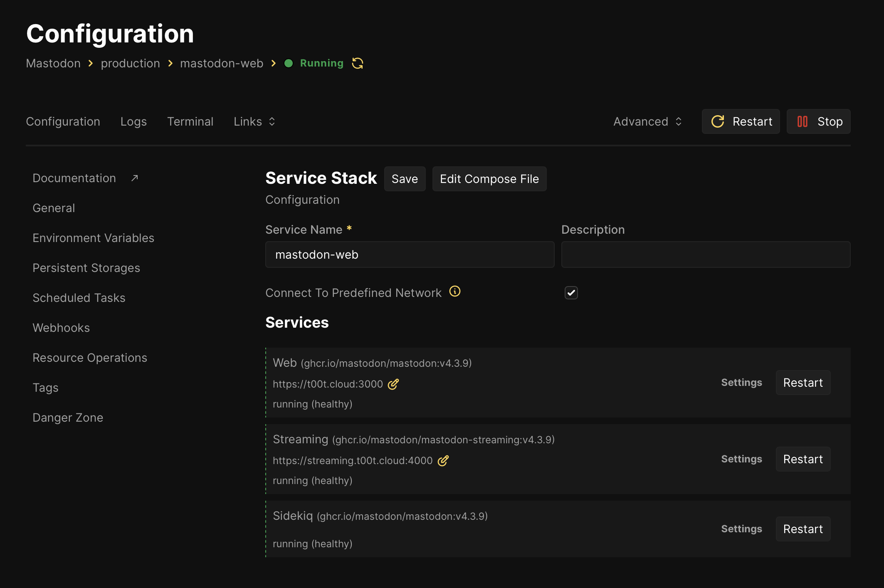The width and height of the screenshot is (884, 588).
Task: Open Settings for the Web service
Action: 741,383
